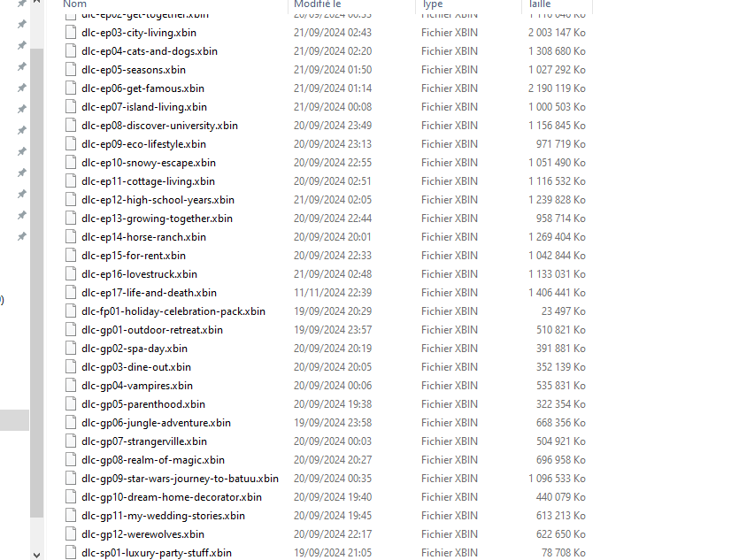
Task: Click the size value 78 708 Ko
Action: pos(563,553)
